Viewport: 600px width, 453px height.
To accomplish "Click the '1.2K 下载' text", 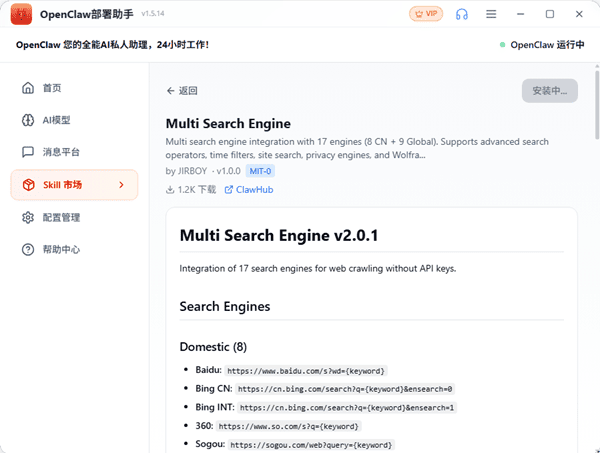I will pyautogui.click(x=197, y=190).
